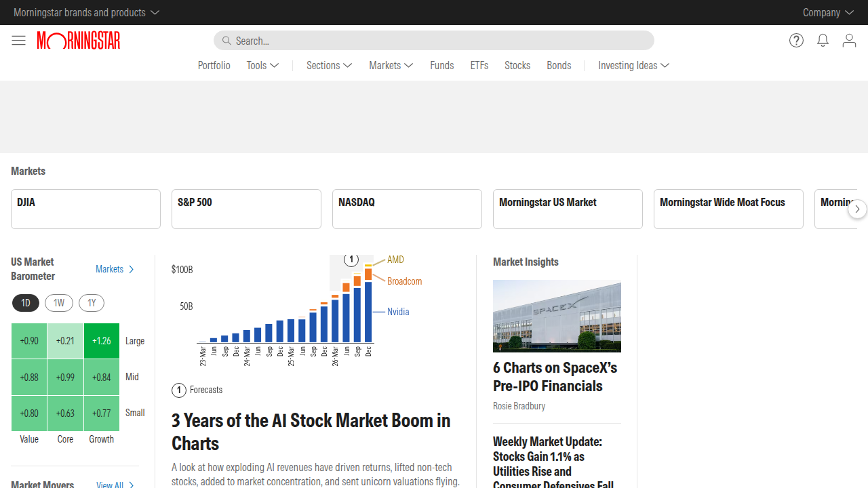Go to the Portfolio page
The height and width of the screenshot is (488, 868).
coord(214,65)
